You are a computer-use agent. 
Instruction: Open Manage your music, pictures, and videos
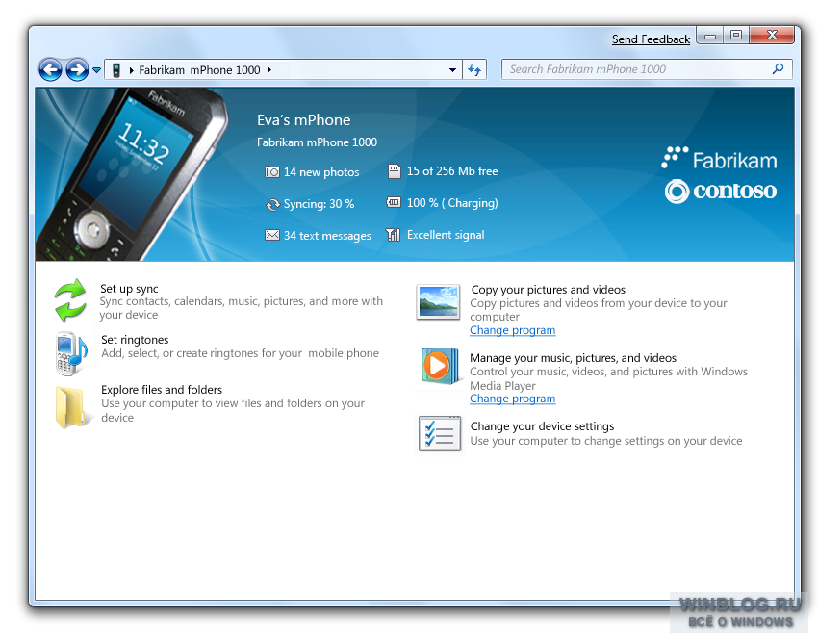coord(573,358)
